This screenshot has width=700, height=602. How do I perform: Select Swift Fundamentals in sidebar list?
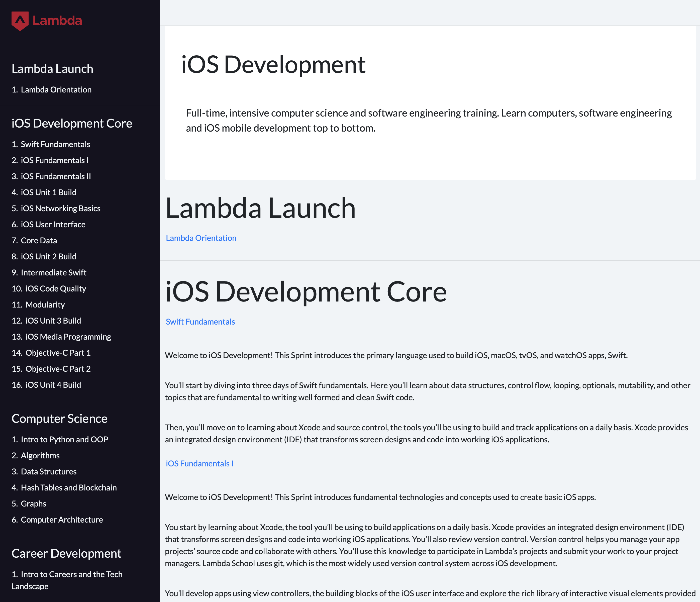point(55,144)
